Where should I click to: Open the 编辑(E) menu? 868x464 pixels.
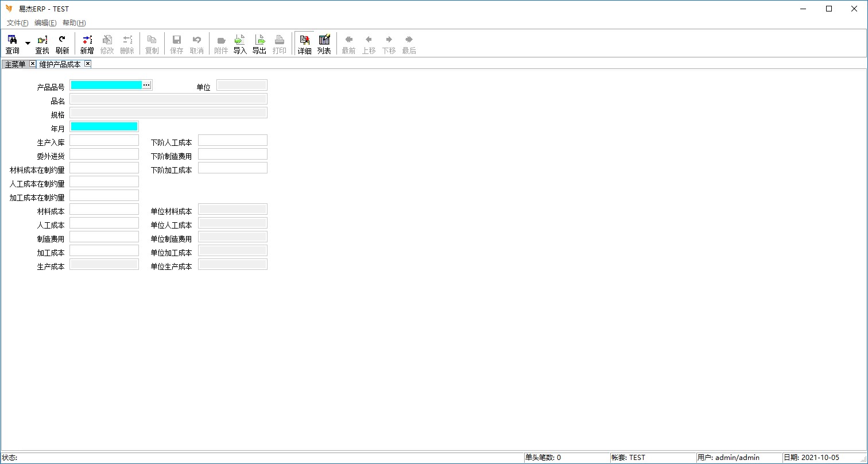(x=45, y=23)
